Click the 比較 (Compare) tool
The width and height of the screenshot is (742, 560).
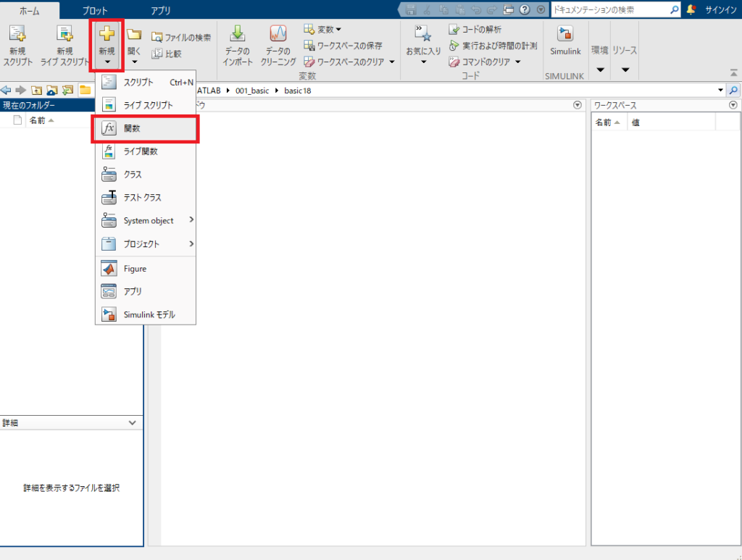pyautogui.click(x=157, y=54)
